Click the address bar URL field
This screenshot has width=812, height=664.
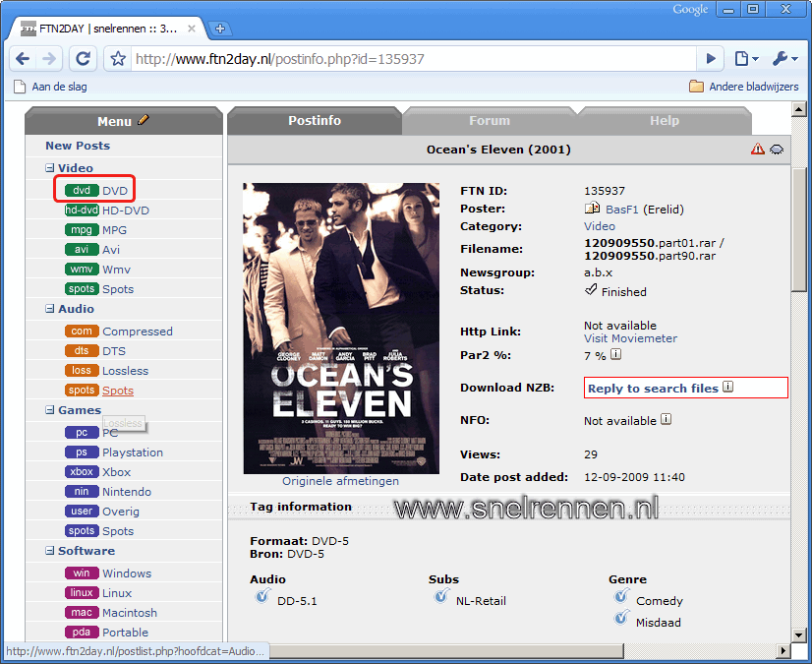pyautogui.click(x=413, y=59)
